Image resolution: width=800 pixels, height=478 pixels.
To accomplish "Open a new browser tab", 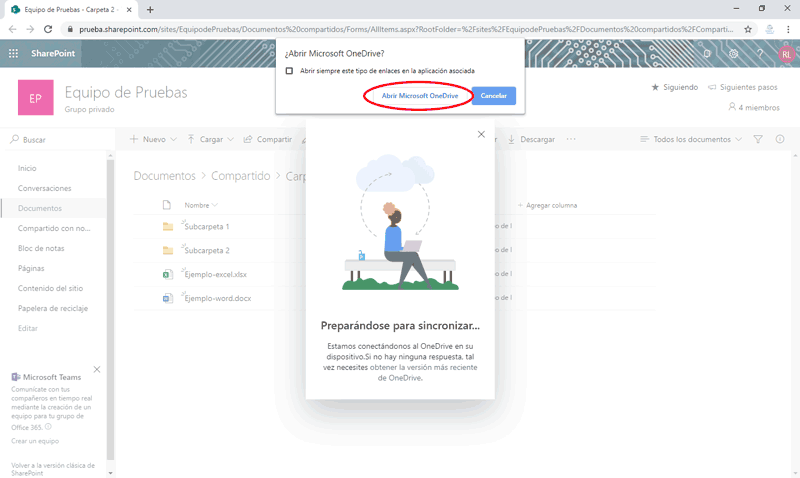I will (150, 10).
